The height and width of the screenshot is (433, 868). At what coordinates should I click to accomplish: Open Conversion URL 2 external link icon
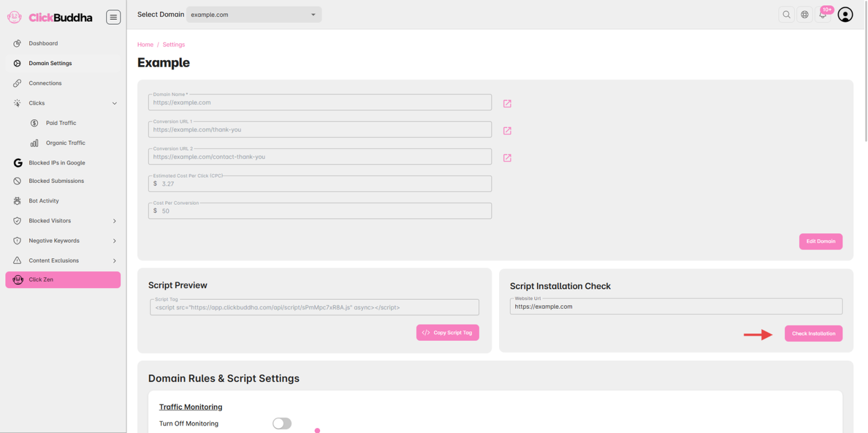pyautogui.click(x=507, y=158)
